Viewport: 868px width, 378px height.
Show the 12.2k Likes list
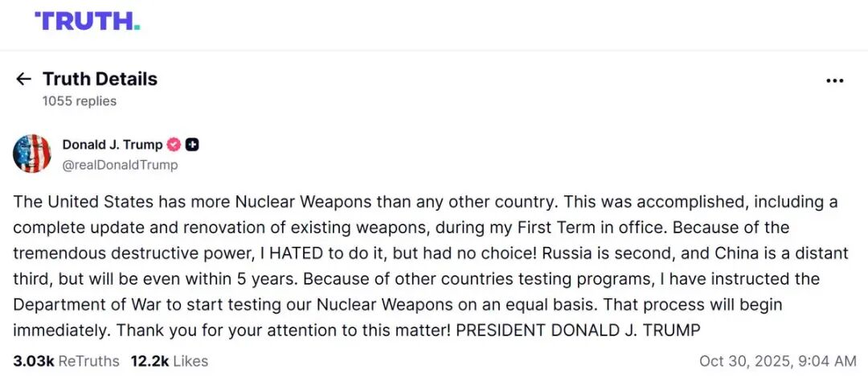(170, 361)
